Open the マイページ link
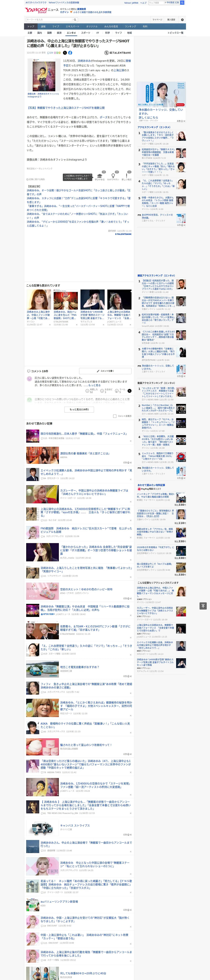Image resolution: width=210 pixels, height=980 pixels. [x=157, y=20]
